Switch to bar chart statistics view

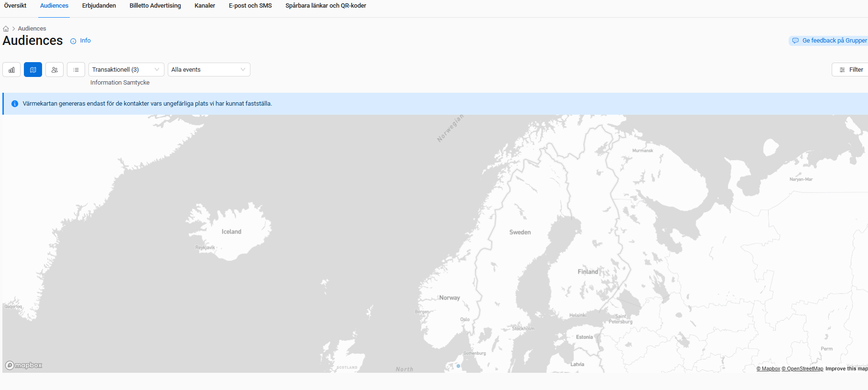pos(11,70)
